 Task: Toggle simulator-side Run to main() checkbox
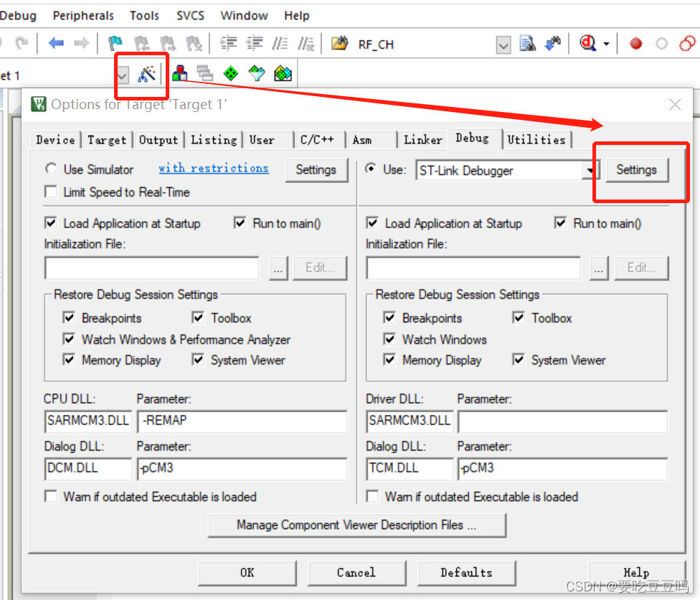240,223
